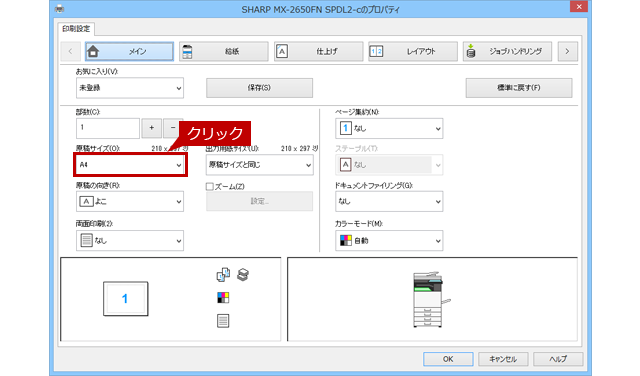640x376 pixels.
Task: Click the printer icon in title bar
Action: coord(60,9)
